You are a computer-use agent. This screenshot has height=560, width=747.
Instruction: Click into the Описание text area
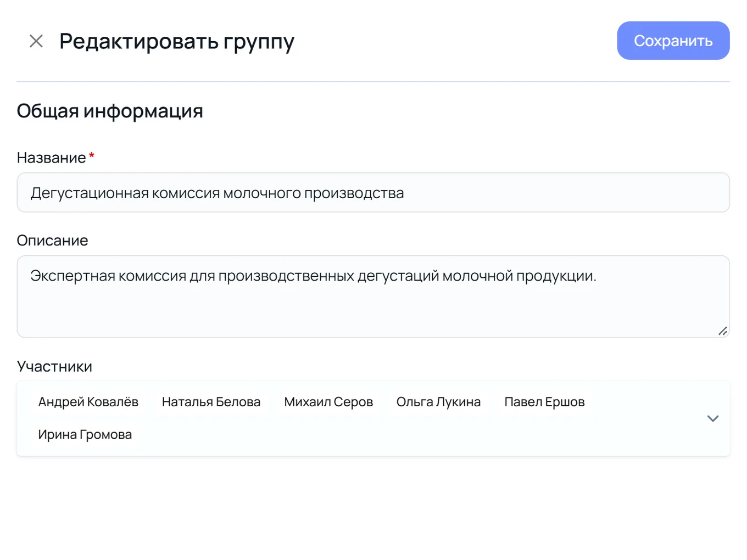374,296
